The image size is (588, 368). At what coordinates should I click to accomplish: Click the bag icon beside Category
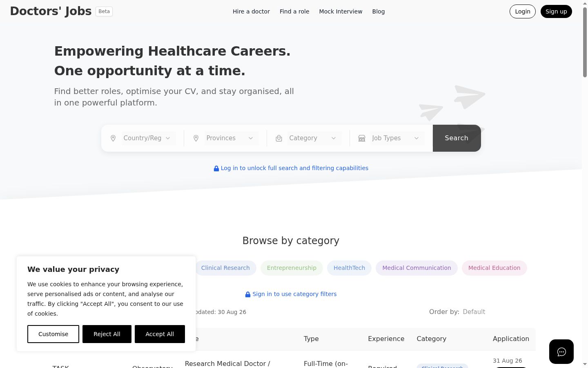[279, 139]
